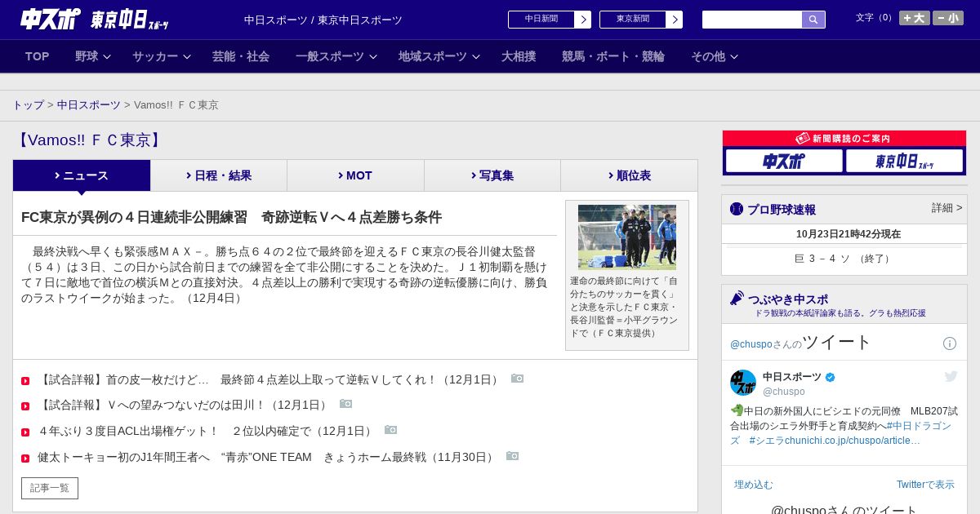Click the baseball icon beside プロ野球速報

737,209
